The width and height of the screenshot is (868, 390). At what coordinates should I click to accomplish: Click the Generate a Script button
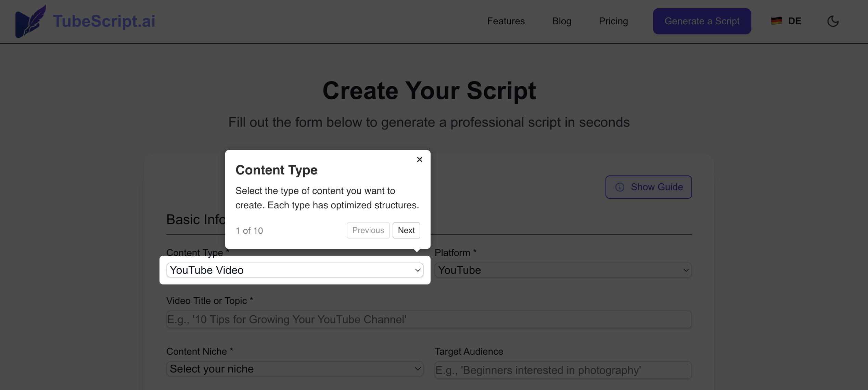pyautogui.click(x=702, y=21)
